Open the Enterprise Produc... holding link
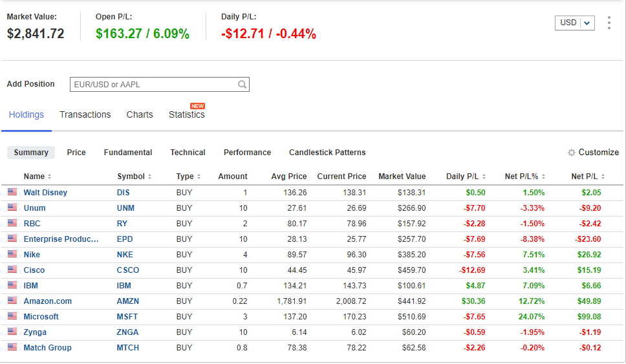626x364 pixels. pyautogui.click(x=61, y=239)
